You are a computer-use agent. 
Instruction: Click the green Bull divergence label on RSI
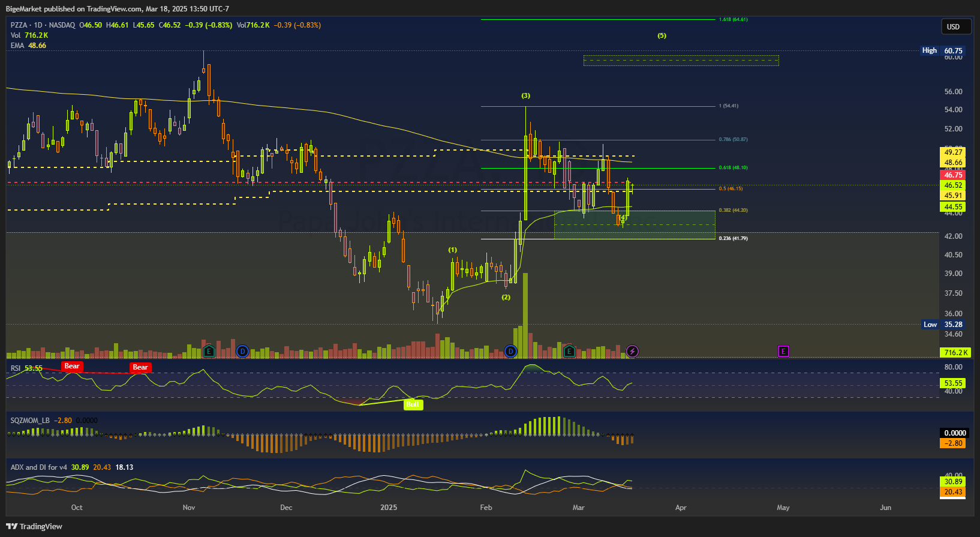413,404
